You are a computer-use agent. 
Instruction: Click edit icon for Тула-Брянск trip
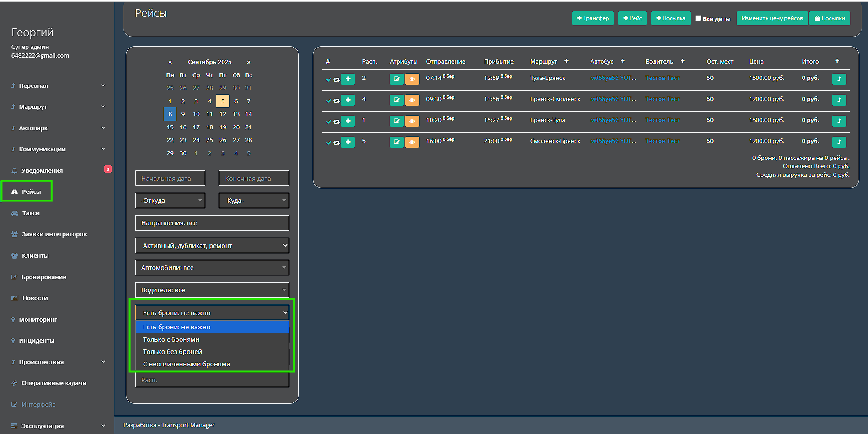tap(396, 79)
